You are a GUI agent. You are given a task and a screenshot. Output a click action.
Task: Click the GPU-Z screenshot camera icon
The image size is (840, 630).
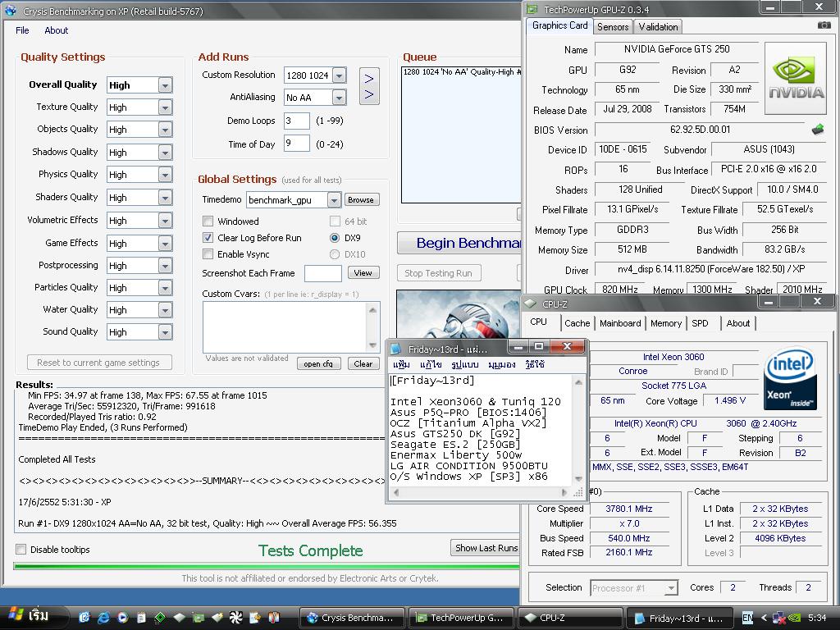[824, 25]
